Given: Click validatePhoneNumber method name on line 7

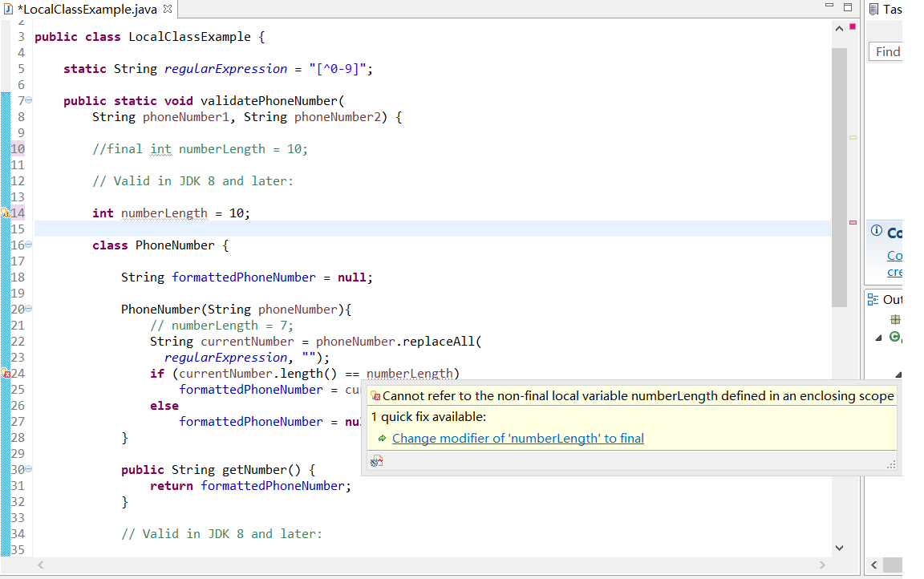Looking at the screenshot, I should (269, 101).
